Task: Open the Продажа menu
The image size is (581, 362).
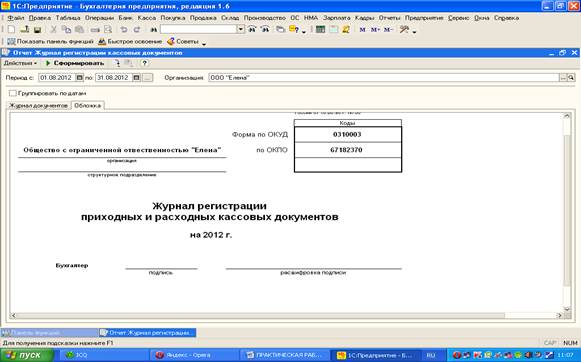Action: 203,18
